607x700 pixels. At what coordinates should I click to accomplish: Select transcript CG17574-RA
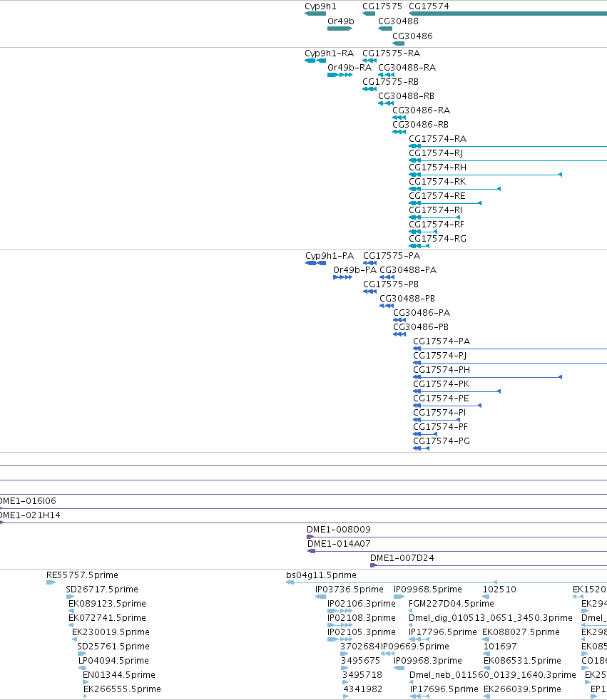pyautogui.click(x=438, y=139)
